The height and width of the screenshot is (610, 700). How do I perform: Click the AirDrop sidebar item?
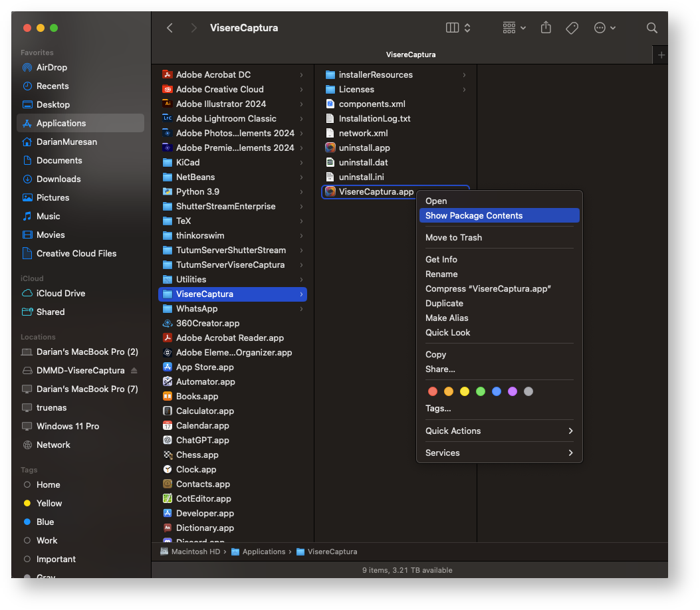point(51,68)
